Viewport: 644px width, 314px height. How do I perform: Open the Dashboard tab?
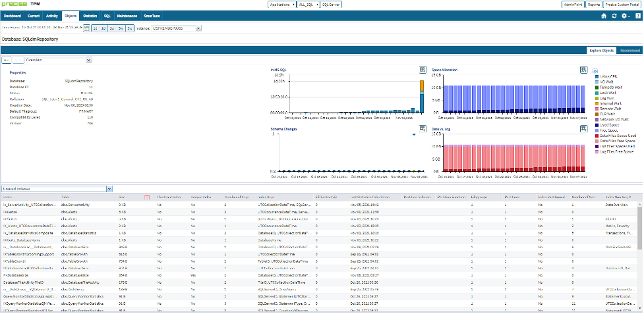[x=13, y=16]
